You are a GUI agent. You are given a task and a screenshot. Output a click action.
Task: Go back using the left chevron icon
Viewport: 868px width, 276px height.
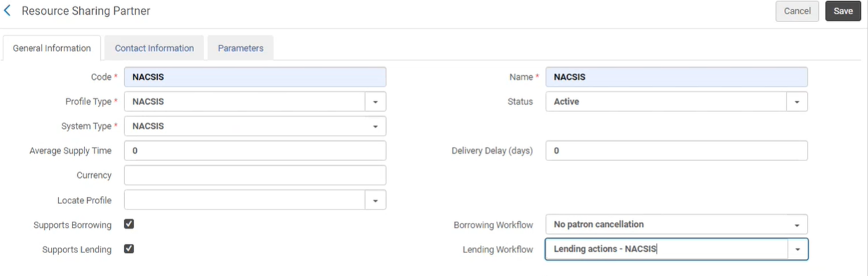pos(7,11)
